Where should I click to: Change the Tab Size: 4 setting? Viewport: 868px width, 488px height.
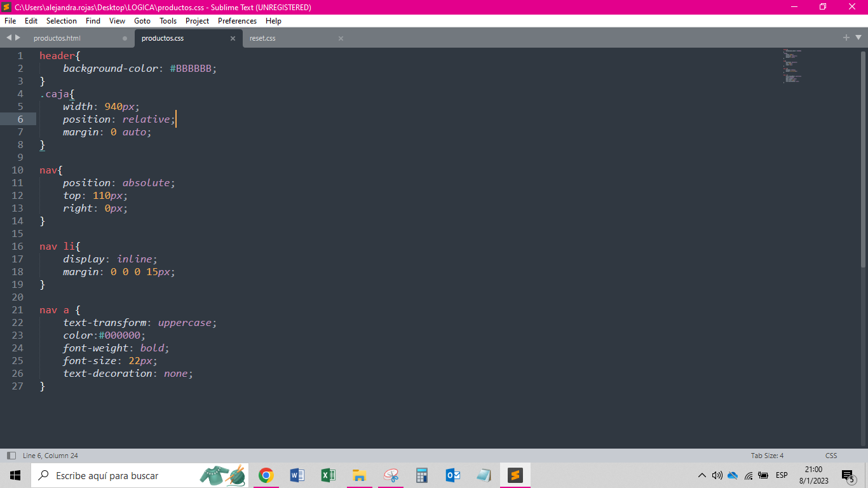767,456
